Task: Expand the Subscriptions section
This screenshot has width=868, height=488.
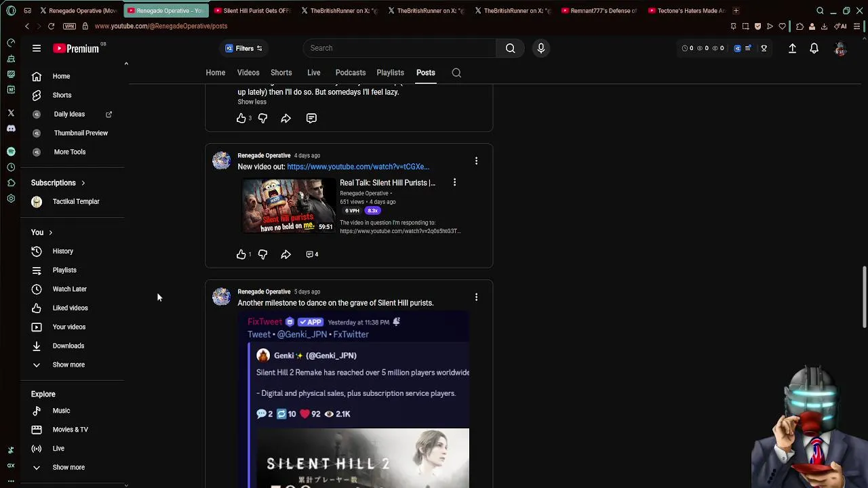Action: pos(58,183)
